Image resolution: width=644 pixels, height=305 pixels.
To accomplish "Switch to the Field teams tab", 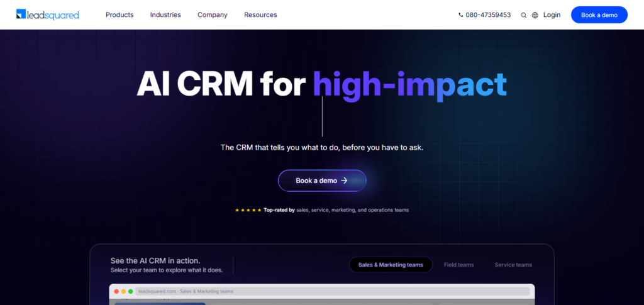I will click(x=458, y=265).
